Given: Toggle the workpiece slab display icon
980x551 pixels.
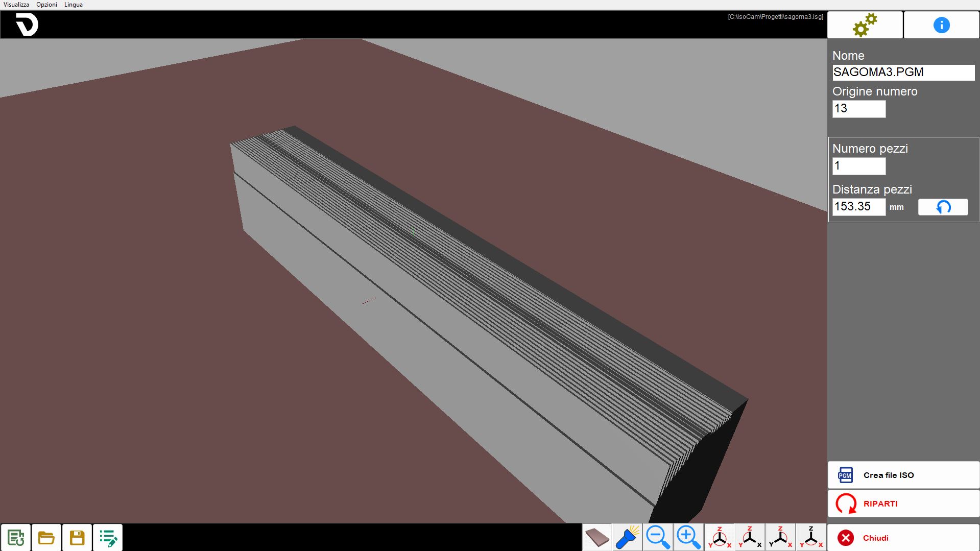Looking at the screenshot, I should (597, 537).
